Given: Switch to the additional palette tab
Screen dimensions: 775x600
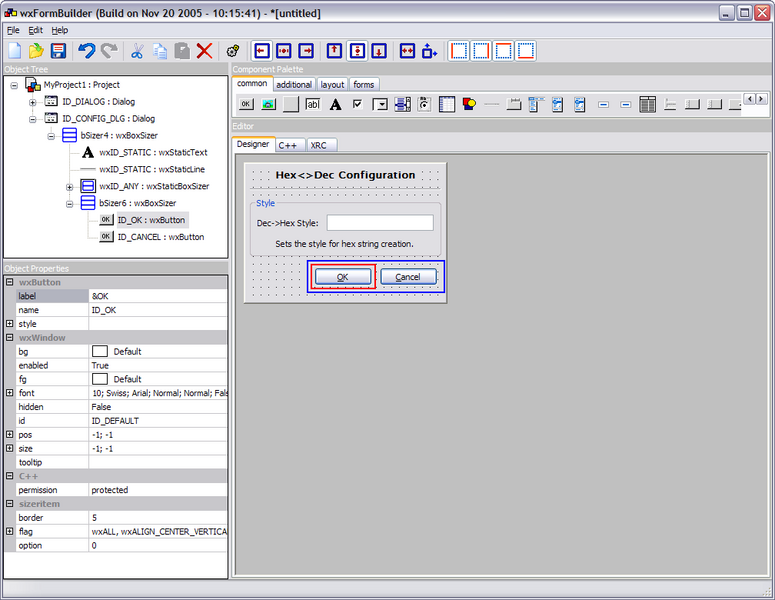Looking at the screenshot, I should click(x=294, y=85).
